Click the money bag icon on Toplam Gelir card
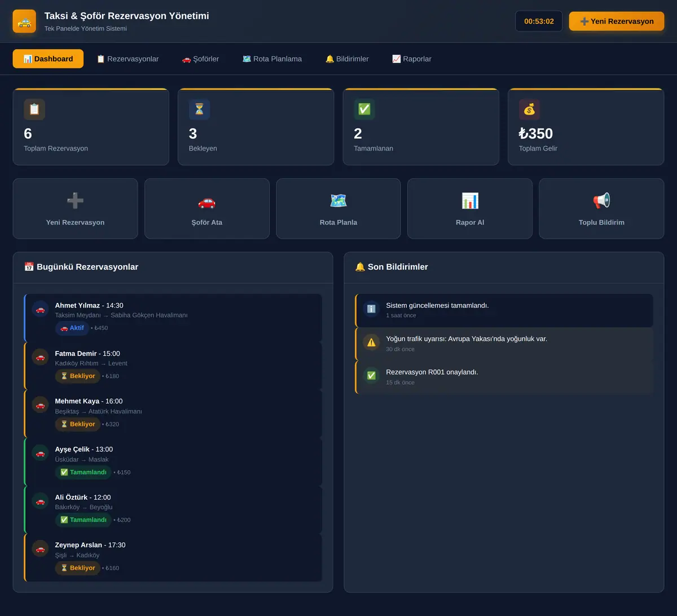 [x=529, y=109]
